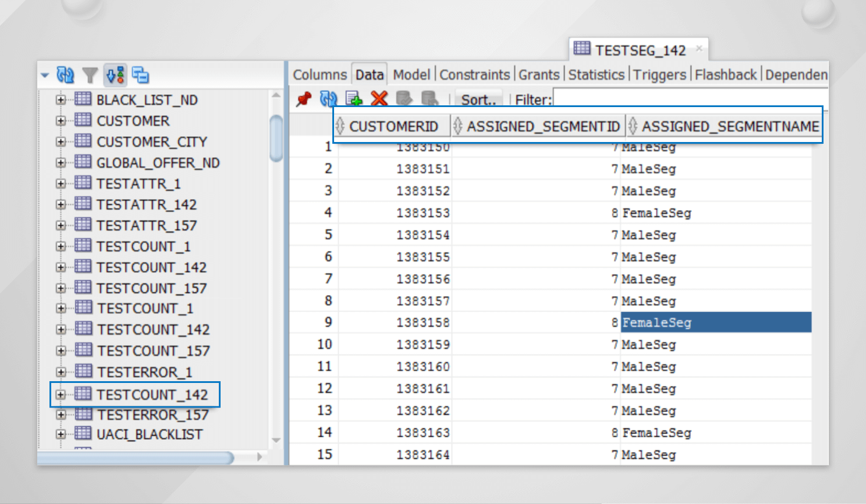Expand the GLOBAL_OFFER_ND table node
This screenshot has height=504, width=866.
pos(61,163)
